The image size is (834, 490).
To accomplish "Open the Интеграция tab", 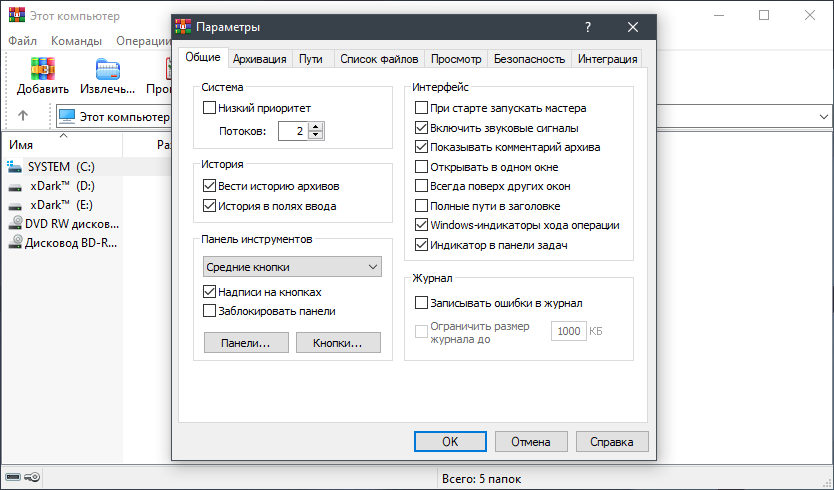I will click(x=607, y=59).
